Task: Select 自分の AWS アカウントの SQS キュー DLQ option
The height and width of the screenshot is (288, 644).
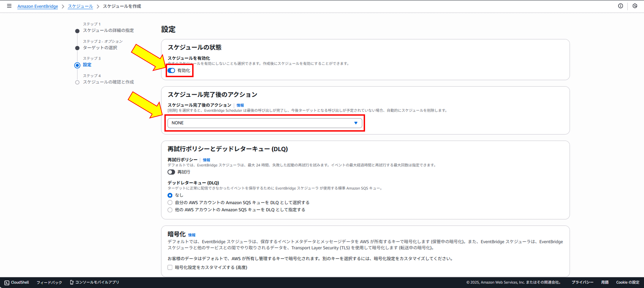Action: 170,203
